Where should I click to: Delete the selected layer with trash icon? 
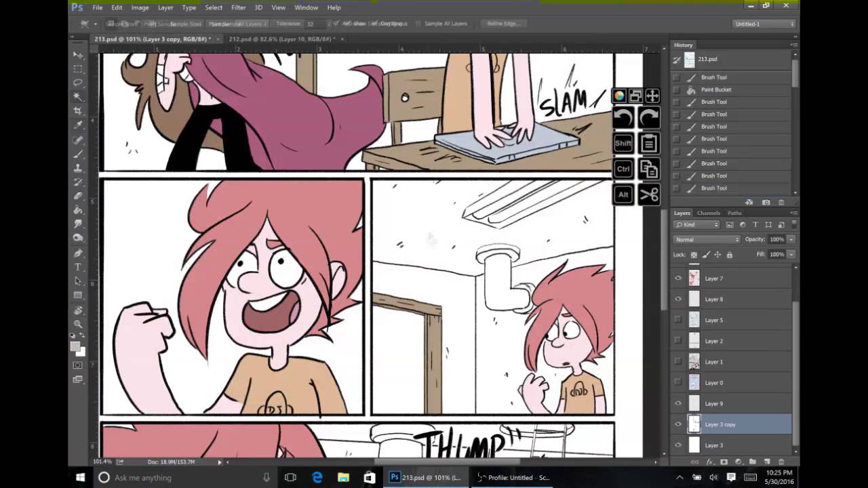point(781,462)
